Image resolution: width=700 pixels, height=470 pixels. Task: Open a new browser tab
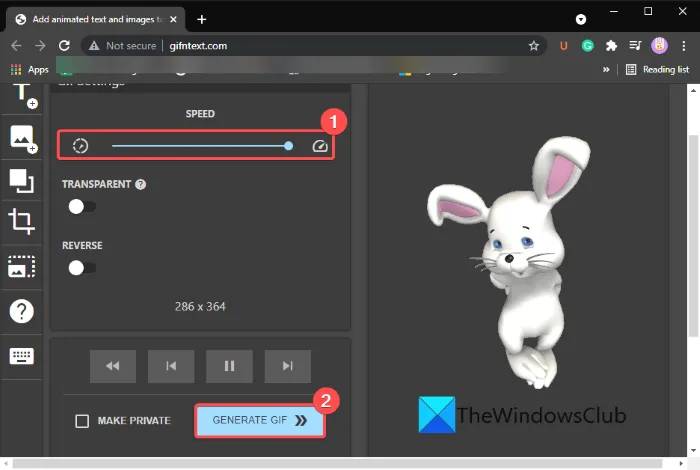[x=202, y=19]
